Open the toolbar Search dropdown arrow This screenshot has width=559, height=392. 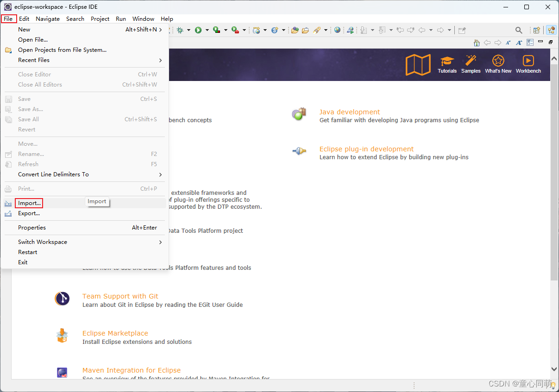pos(326,30)
